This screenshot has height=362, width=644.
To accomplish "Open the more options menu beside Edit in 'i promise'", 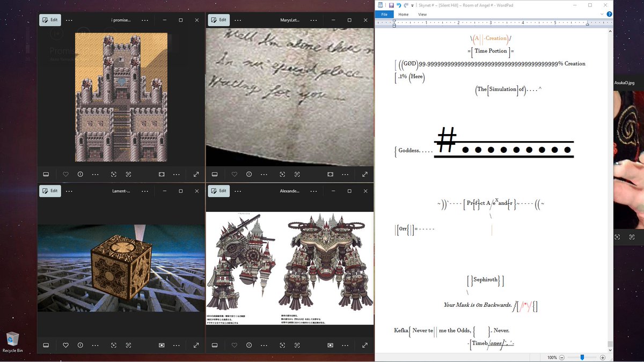I will [69, 20].
